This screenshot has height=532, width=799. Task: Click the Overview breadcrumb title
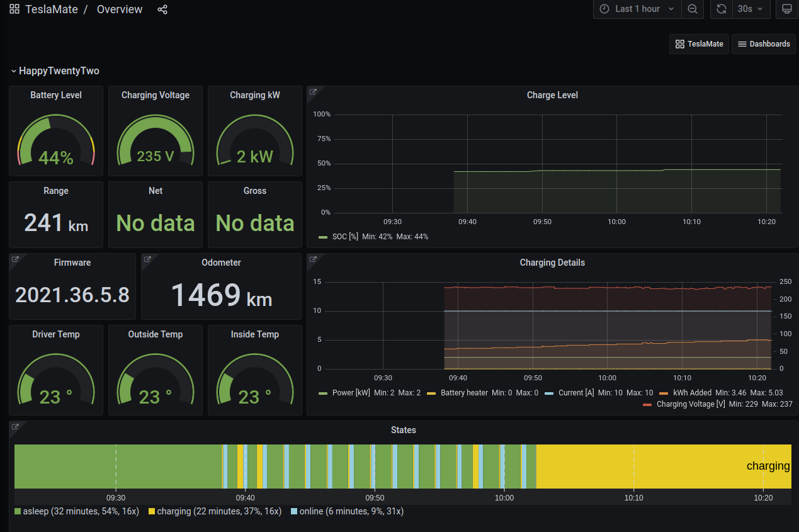[120, 9]
